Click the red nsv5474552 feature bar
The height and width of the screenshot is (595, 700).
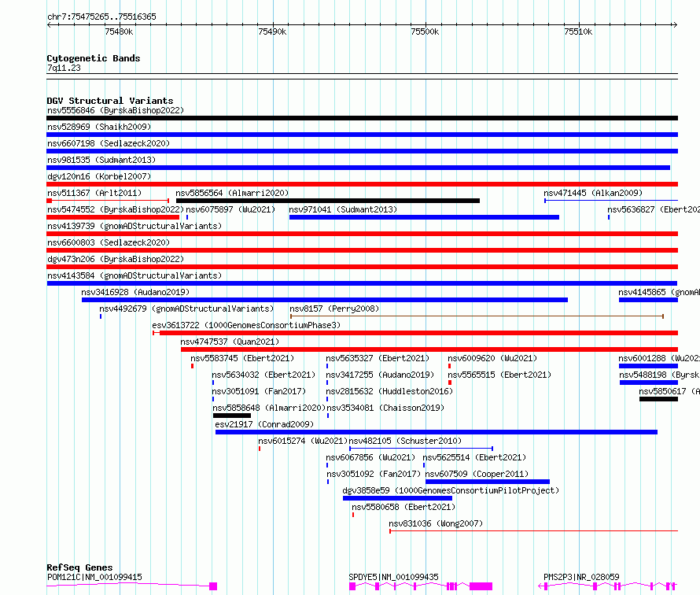(113, 217)
